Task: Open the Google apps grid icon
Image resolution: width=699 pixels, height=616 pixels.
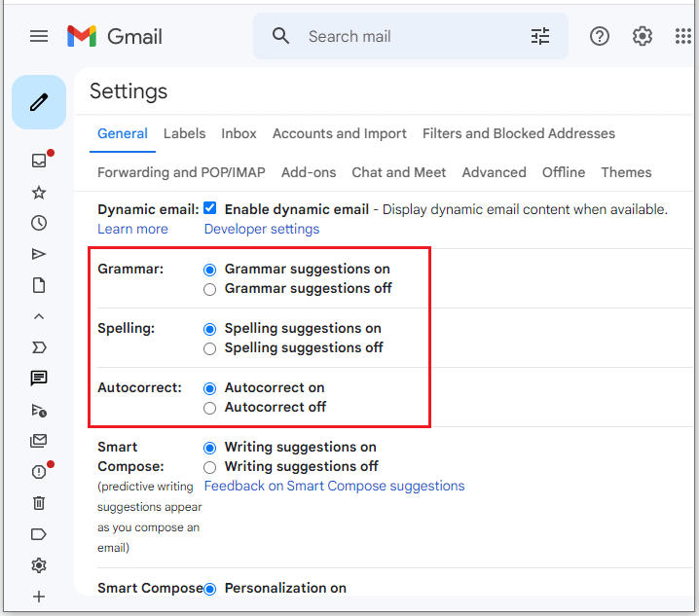Action: [x=683, y=36]
